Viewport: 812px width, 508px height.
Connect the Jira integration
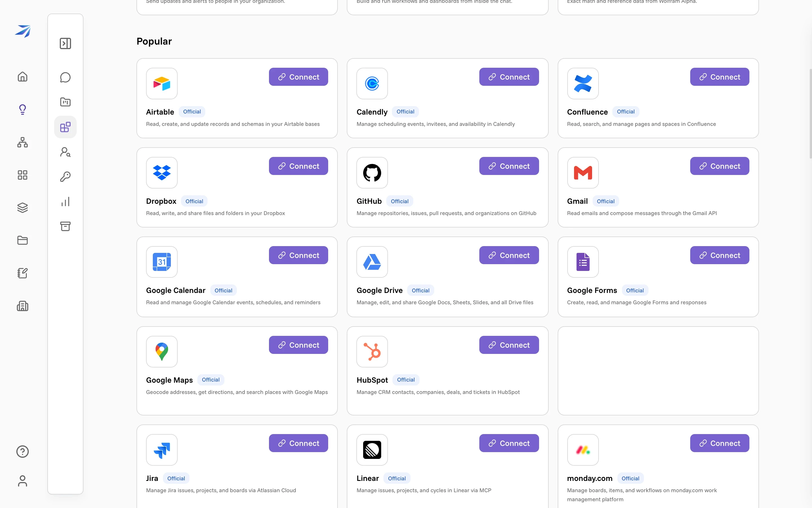click(298, 443)
